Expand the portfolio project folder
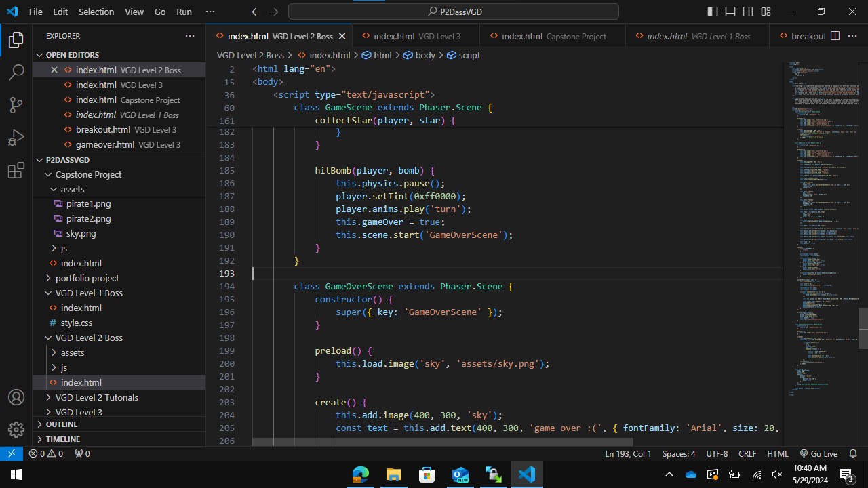Image resolution: width=868 pixels, height=488 pixels. tap(87, 278)
